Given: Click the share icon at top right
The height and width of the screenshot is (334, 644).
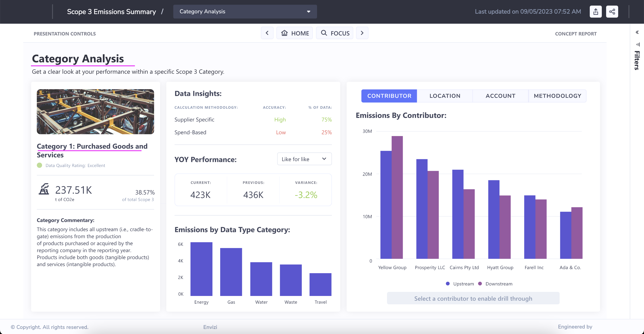Looking at the screenshot, I should point(612,11).
